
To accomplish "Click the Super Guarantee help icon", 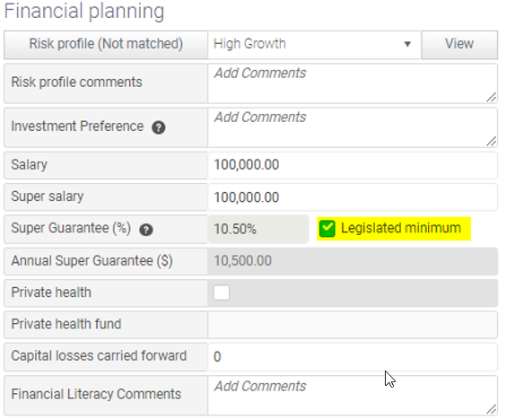I will pos(146,230).
